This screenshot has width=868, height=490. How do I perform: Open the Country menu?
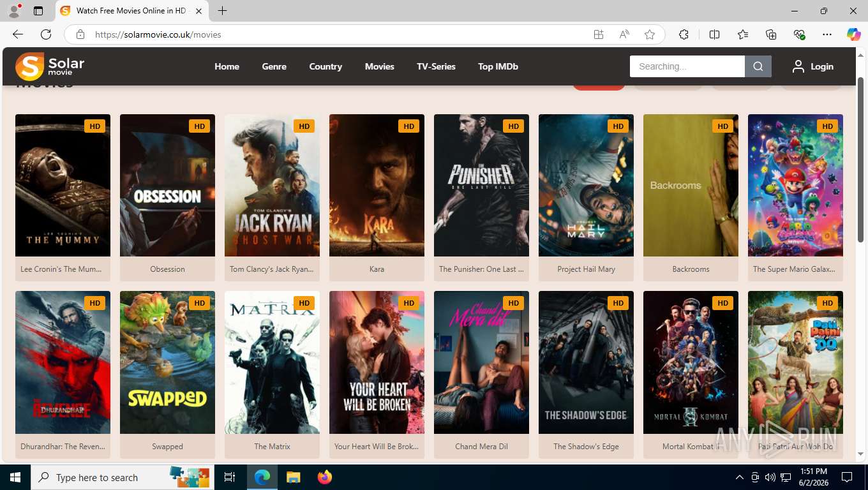pyautogui.click(x=325, y=66)
